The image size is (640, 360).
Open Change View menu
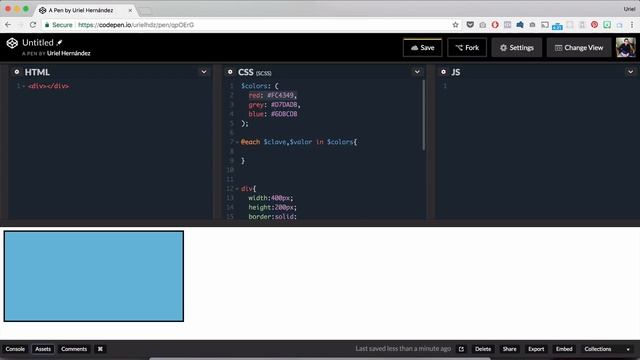pyautogui.click(x=579, y=48)
